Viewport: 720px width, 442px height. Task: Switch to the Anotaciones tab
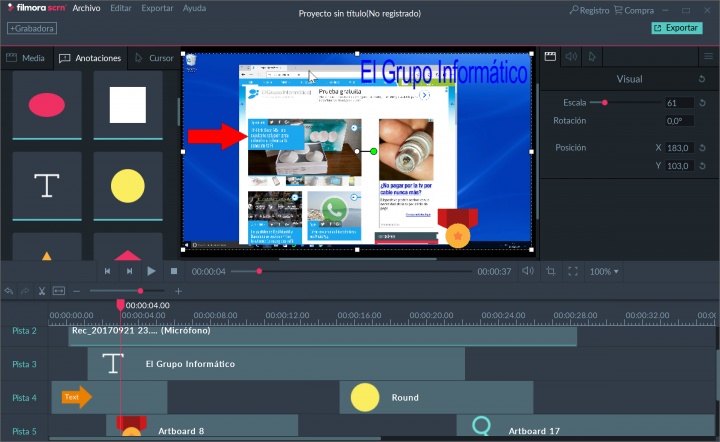coord(90,58)
